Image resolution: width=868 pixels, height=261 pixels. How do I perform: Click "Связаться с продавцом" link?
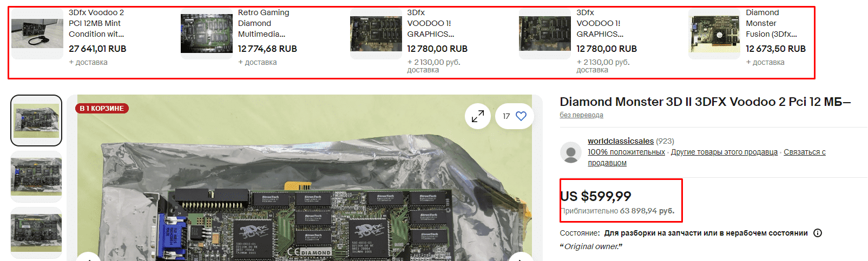[x=707, y=157]
